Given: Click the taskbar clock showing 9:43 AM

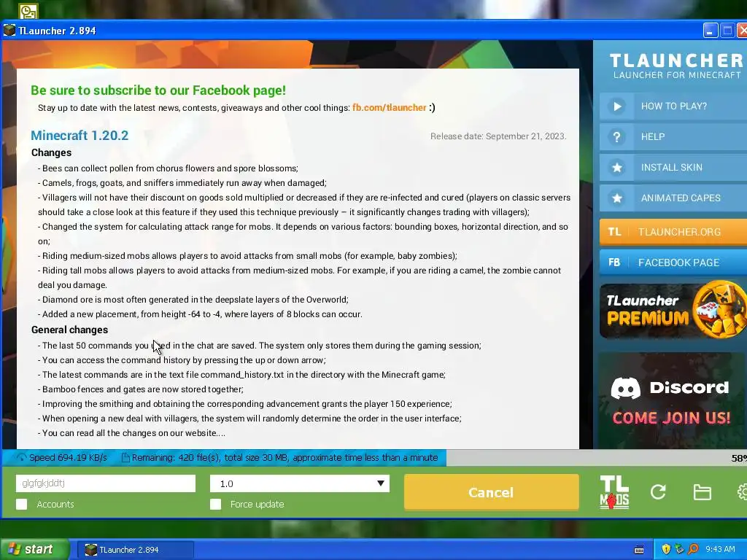Looking at the screenshot, I should [x=720, y=550].
